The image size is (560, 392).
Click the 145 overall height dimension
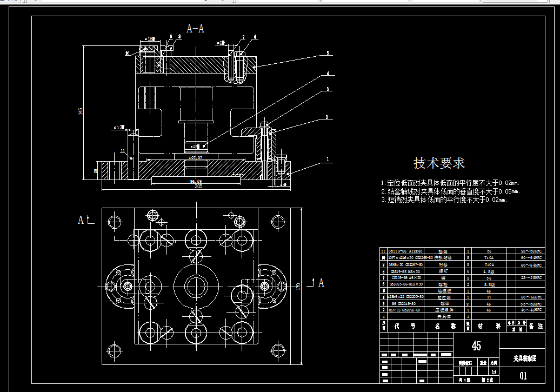81,111
